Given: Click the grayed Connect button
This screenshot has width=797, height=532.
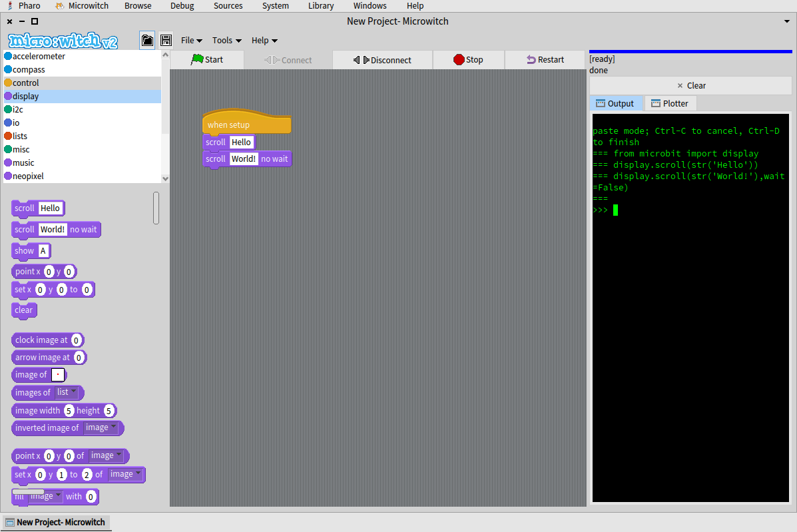Looking at the screenshot, I should point(288,60).
